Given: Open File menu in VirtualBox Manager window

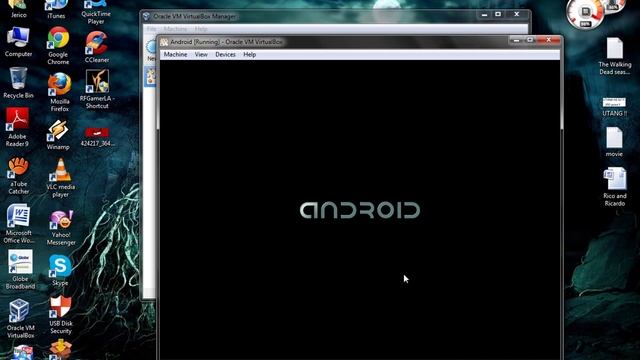Looking at the screenshot, I should click(151, 29).
